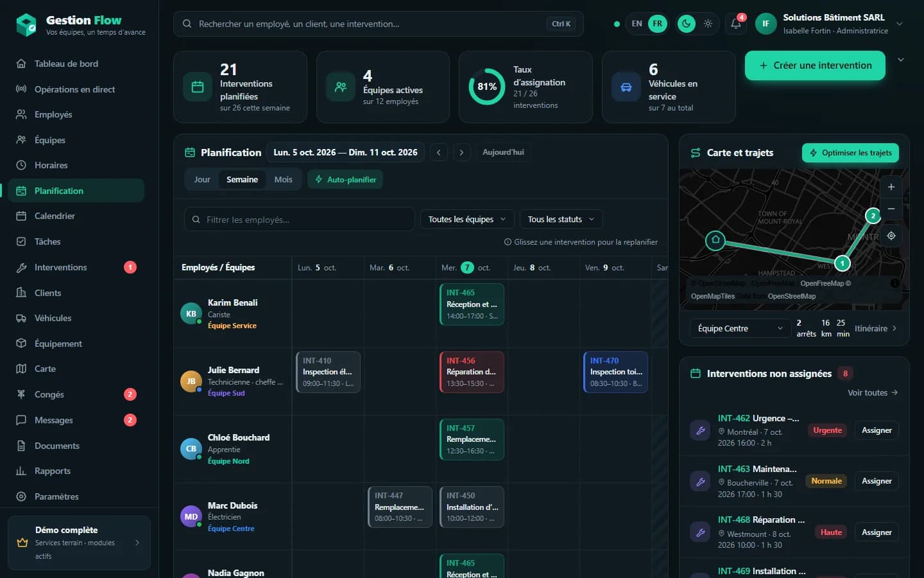
Task: Go to next week arrow
Action: [x=461, y=152]
